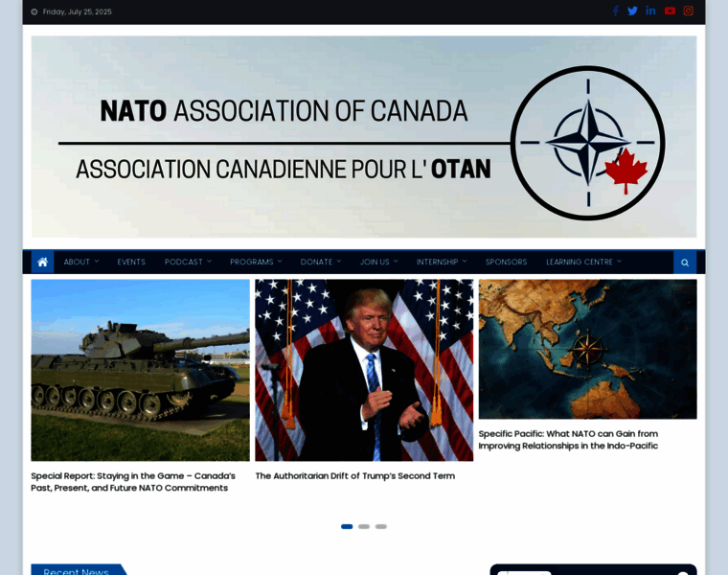Click the date Friday, July 25, 2025
728x575 pixels.
[77, 12]
